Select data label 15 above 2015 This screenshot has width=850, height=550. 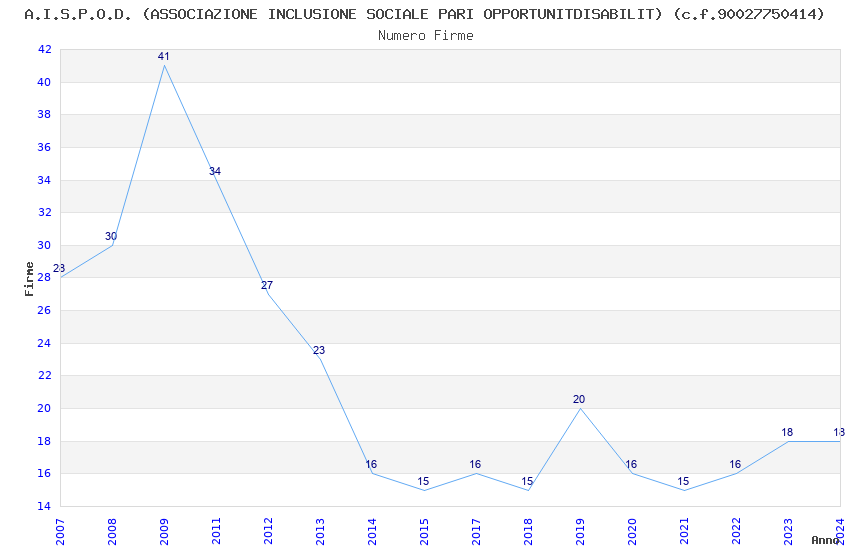(x=423, y=481)
